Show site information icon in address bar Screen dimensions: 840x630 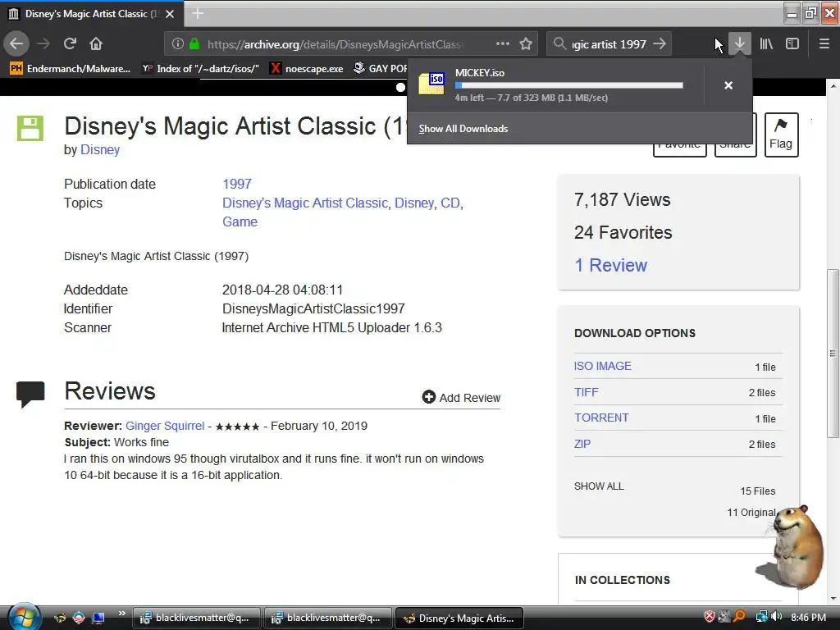point(178,44)
